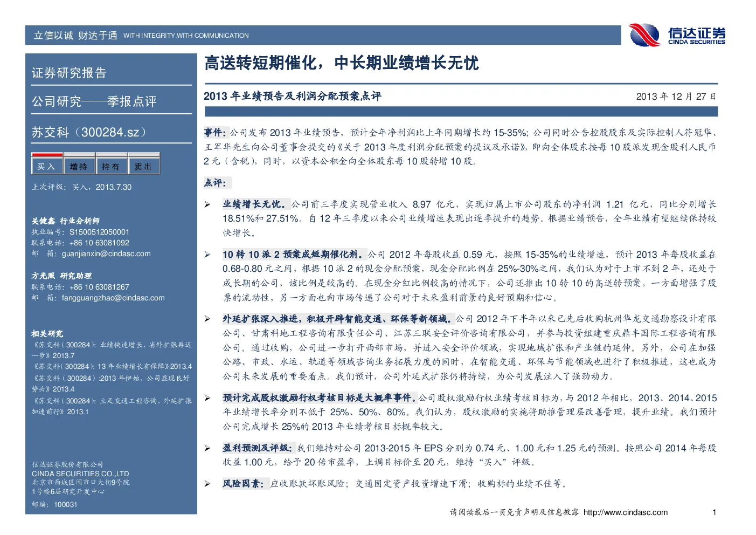Click the disclaimer 请阅读最后一页免责声明及信息披露

point(515,512)
